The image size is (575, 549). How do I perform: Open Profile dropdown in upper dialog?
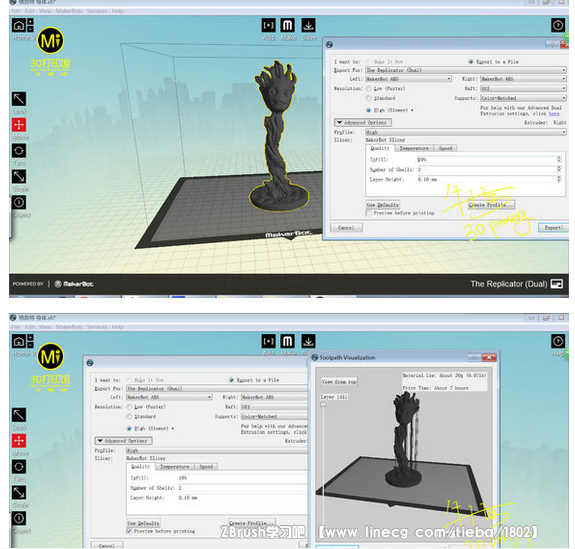466,132
